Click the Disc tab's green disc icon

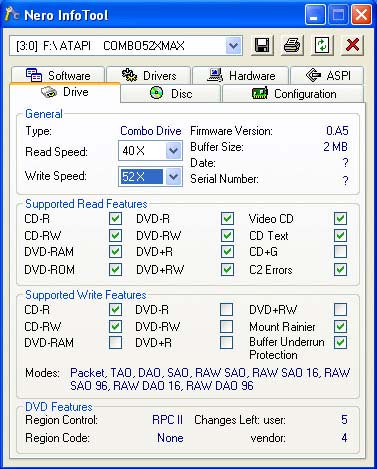(156, 93)
